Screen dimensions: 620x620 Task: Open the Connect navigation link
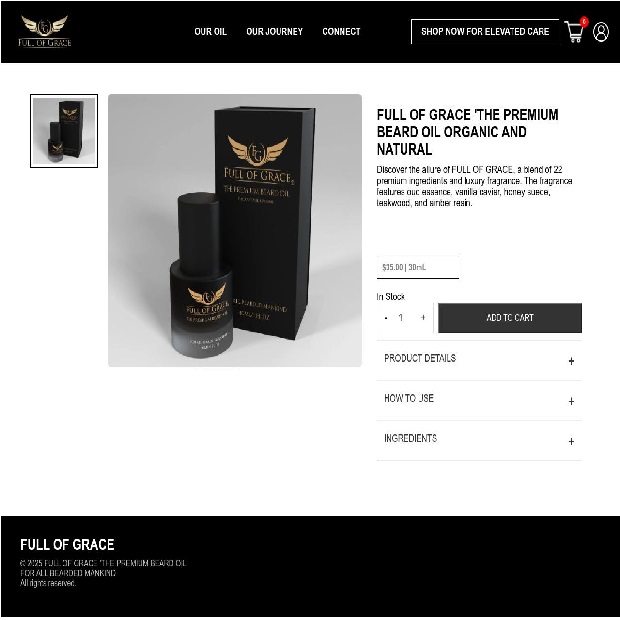[341, 32]
